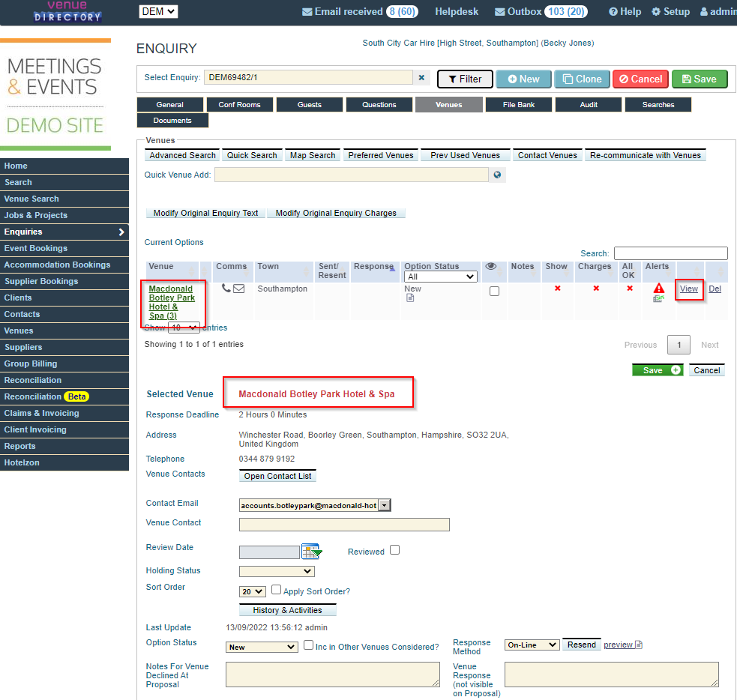Open the Macdonald Botley Park Hotel & Spa link
The width and height of the screenshot is (737, 700).
click(172, 302)
